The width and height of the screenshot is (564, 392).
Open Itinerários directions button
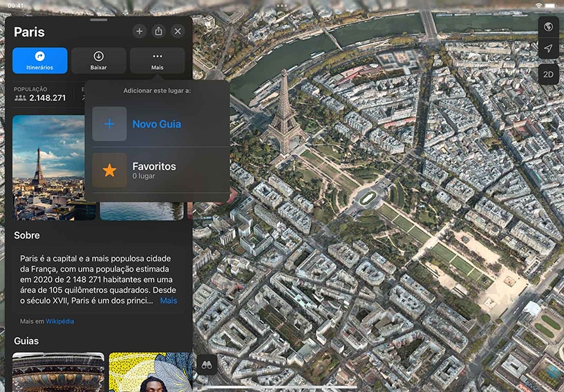point(40,60)
